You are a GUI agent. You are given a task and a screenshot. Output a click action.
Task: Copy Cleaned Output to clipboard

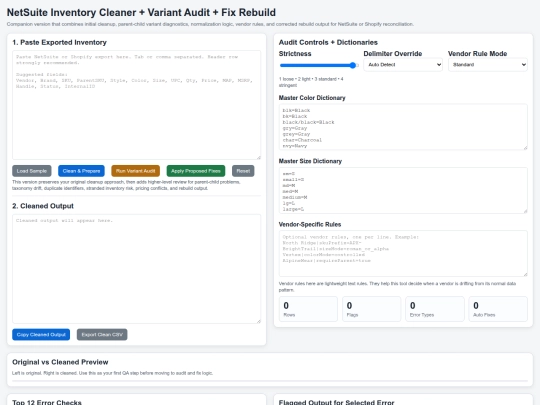[41, 334]
